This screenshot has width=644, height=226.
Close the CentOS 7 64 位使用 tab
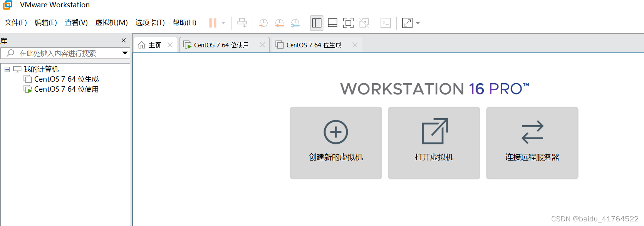click(x=262, y=45)
